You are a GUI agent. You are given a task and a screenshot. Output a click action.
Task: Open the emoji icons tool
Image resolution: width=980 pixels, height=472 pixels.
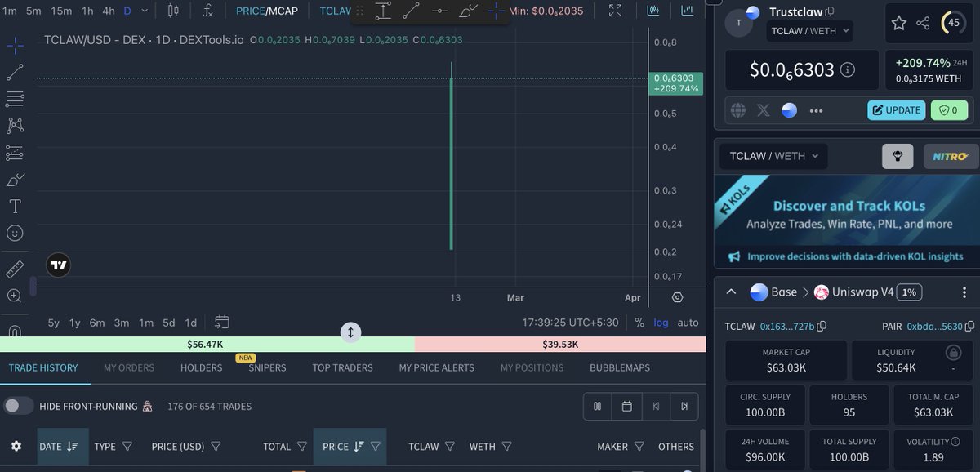pyautogui.click(x=15, y=233)
